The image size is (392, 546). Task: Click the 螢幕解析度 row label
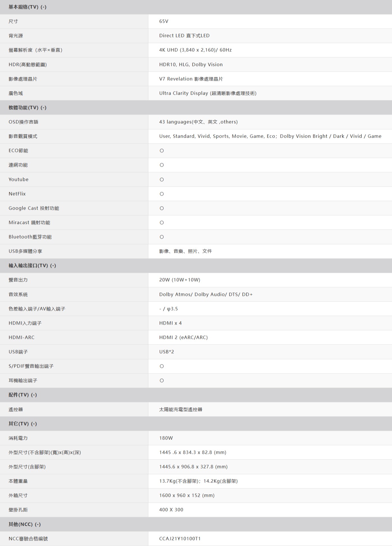click(35, 50)
